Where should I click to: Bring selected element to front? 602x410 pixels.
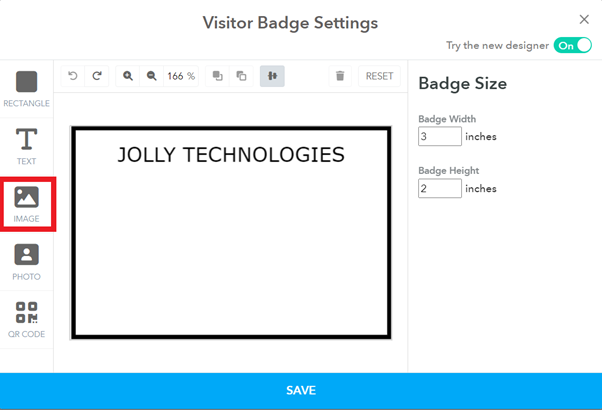click(217, 76)
